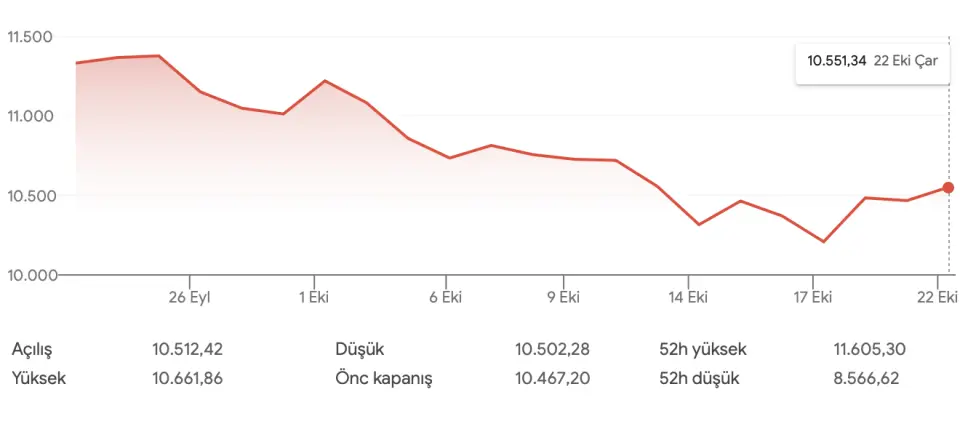Click the 1 Eki date label
Viewport: 960px width, 448px height.
pyautogui.click(x=314, y=296)
